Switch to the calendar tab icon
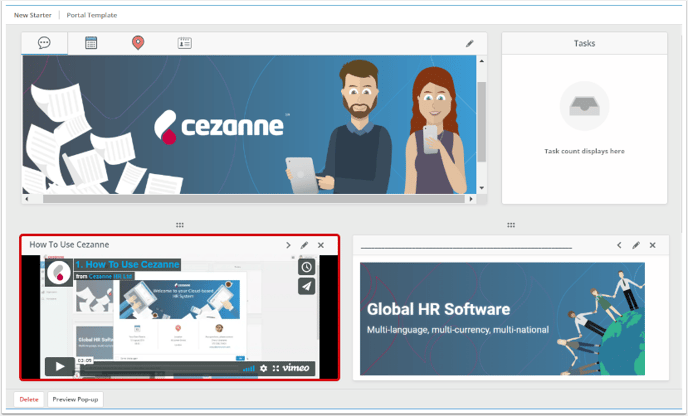 coord(91,43)
